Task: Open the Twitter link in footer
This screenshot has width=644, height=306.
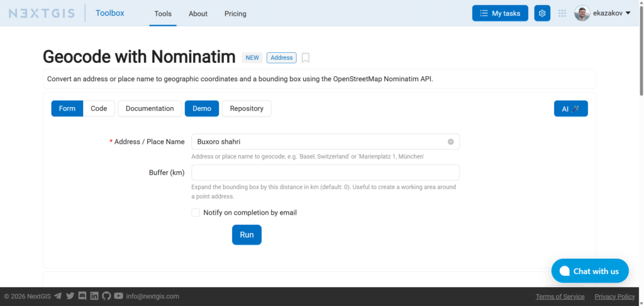Action: [70, 296]
